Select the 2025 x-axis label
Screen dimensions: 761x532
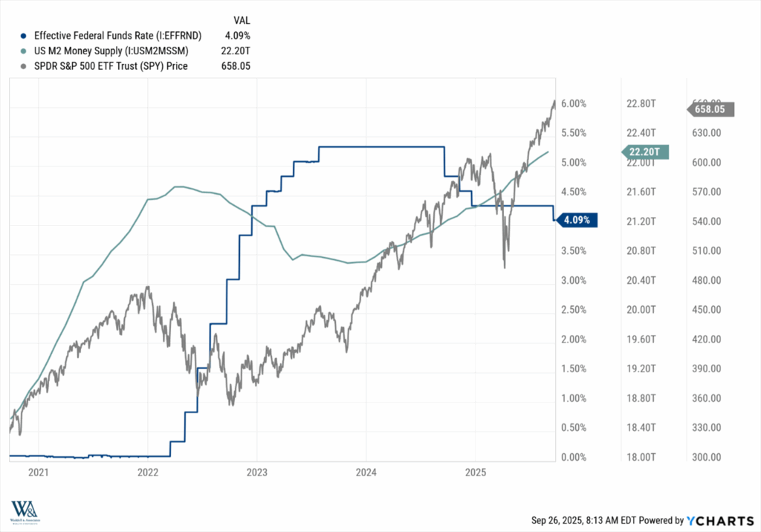point(475,472)
